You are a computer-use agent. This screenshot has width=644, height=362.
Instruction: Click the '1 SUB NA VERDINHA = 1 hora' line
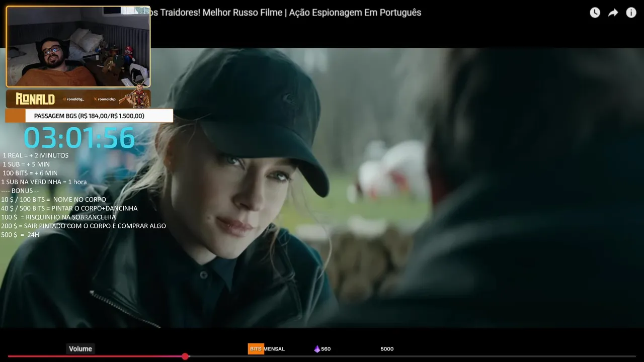point(44,182)
